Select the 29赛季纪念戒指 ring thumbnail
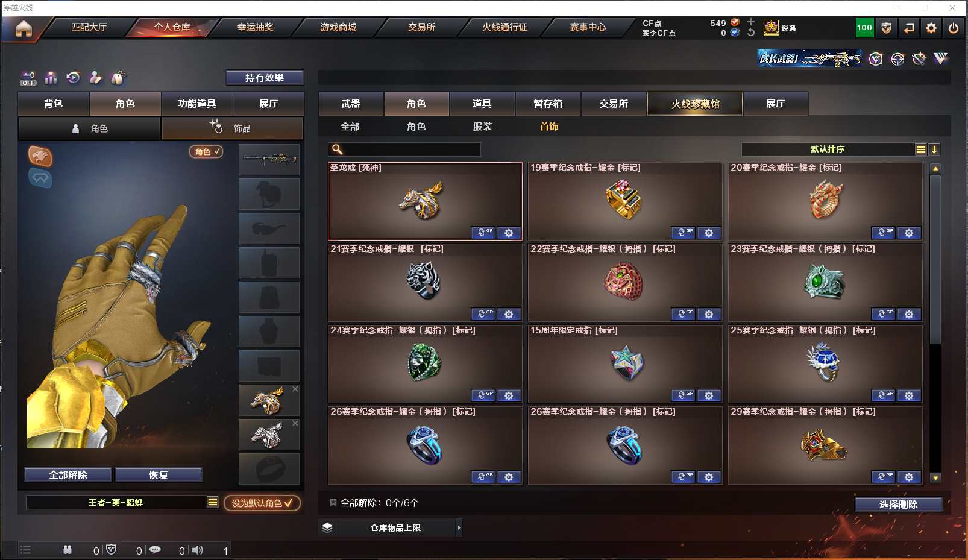The width and height of the screenshot is (968, 560). point(824,446)
